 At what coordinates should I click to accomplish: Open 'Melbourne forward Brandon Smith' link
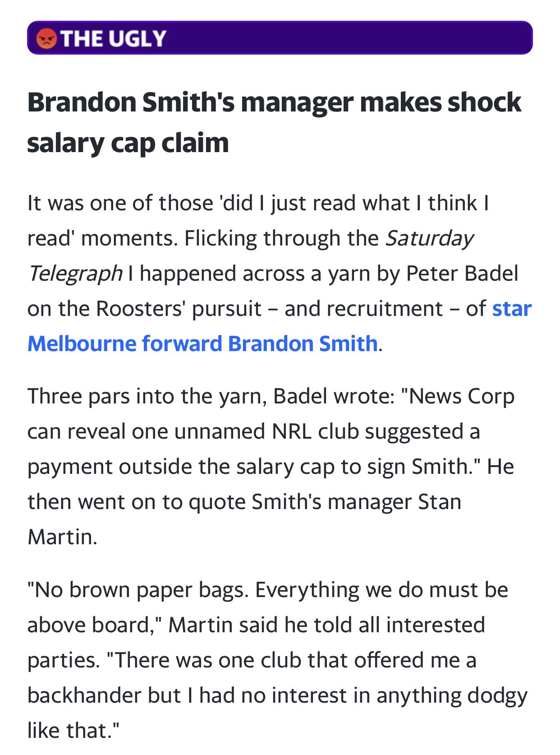[202, 344]
